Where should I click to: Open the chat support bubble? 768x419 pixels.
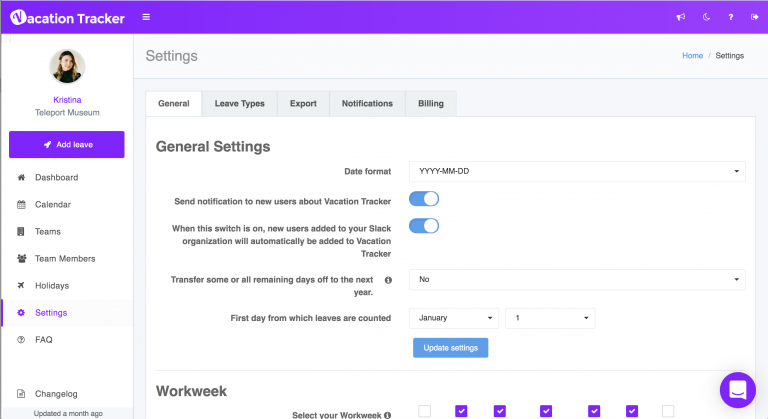(x=738, y=390)
